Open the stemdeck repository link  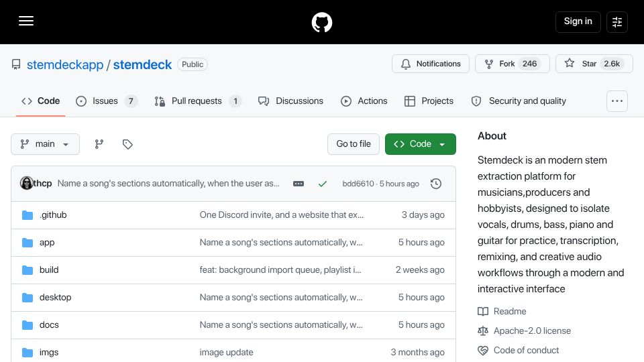142,64
